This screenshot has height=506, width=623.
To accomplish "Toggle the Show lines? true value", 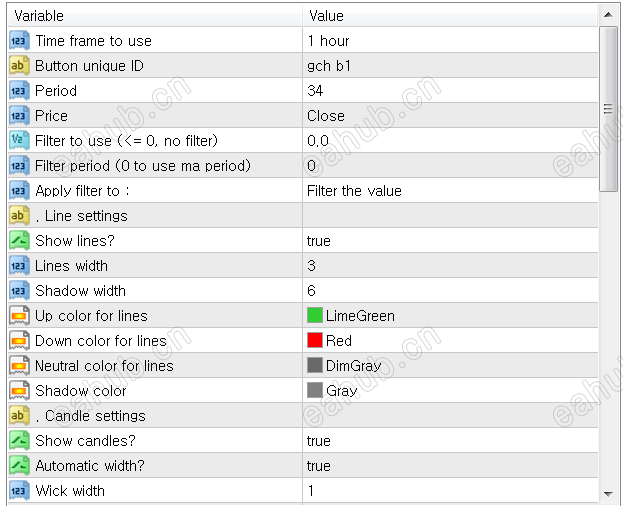I will tap(319, 241).
